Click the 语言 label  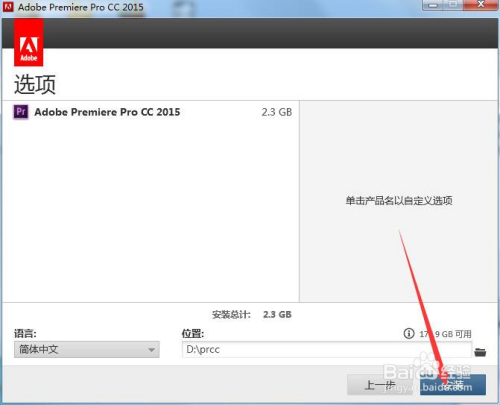point(25,333)
